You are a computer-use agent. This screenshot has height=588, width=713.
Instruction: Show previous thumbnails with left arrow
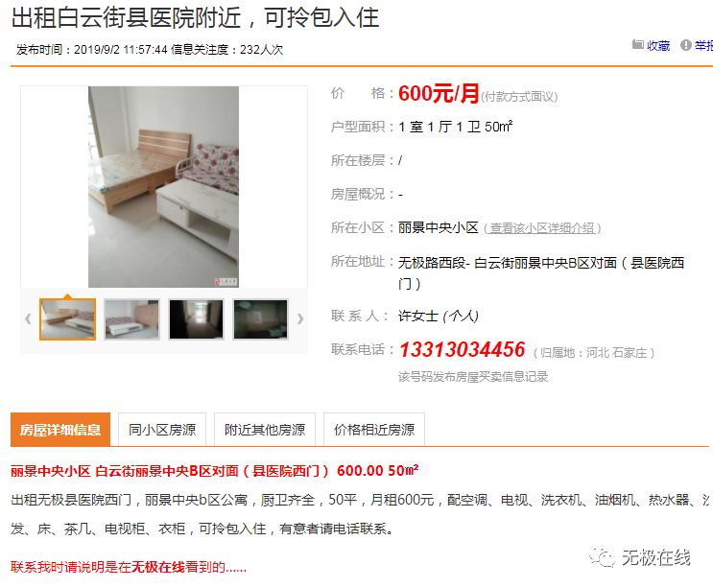[x=28, y=318]
